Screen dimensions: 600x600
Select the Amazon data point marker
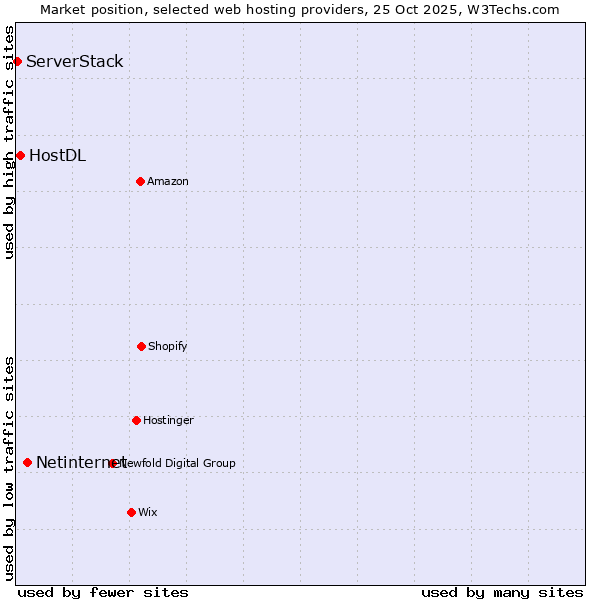point(140,181)
